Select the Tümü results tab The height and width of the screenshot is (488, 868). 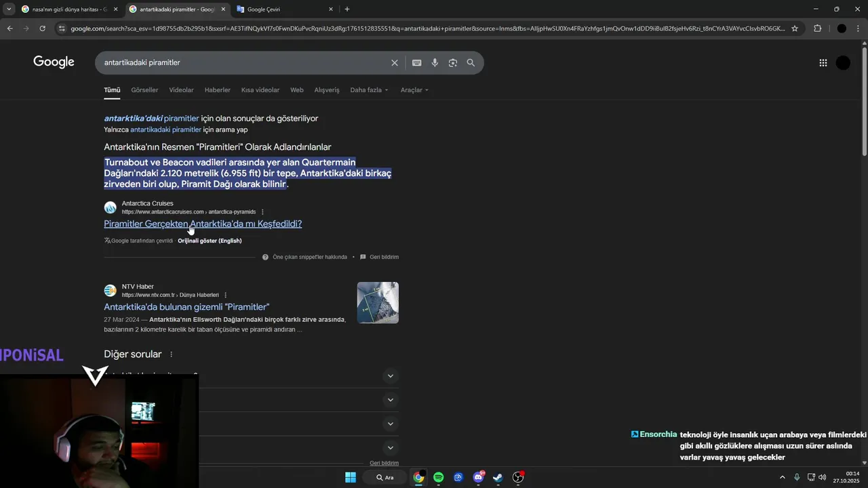coord(112,90)
